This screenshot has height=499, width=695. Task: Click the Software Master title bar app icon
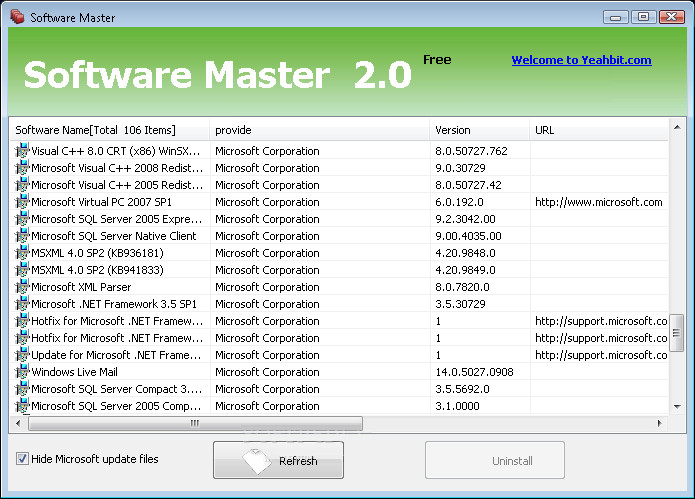coord(17,17)
